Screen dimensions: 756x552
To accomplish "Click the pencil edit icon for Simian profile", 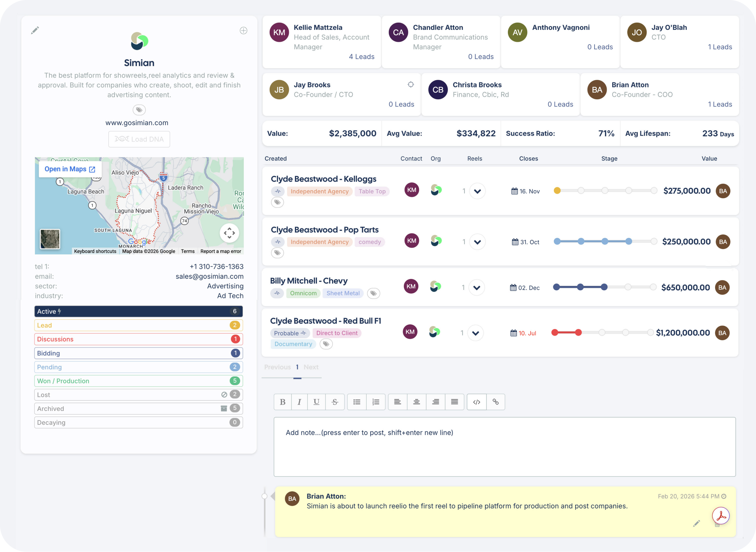I will tap(35, 30).
